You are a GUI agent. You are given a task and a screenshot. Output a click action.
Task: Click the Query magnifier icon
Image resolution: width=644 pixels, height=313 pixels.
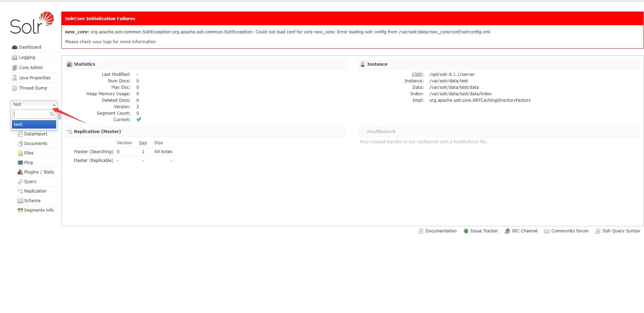click(20, 182)
